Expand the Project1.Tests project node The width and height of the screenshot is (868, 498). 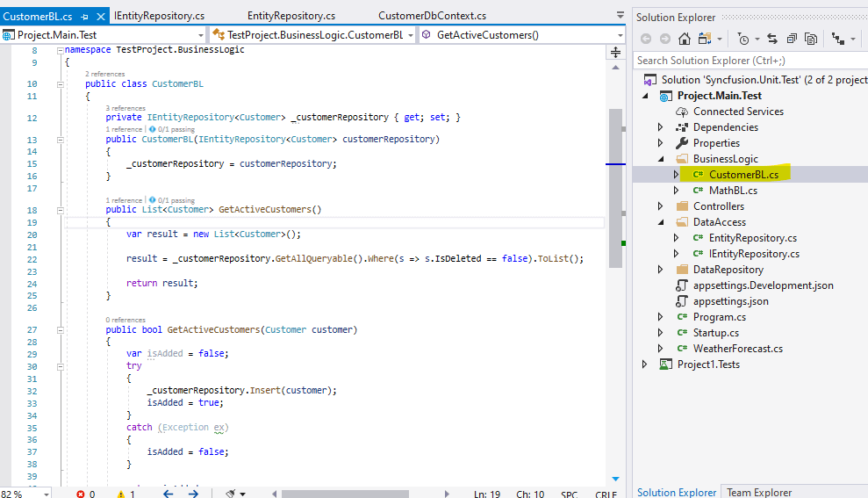tap(645, 364)
